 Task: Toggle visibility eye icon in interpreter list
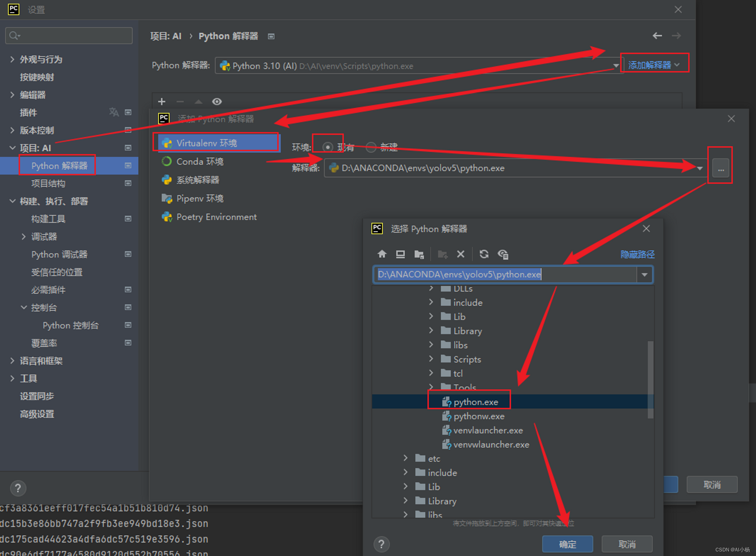(x=217, y=102)
